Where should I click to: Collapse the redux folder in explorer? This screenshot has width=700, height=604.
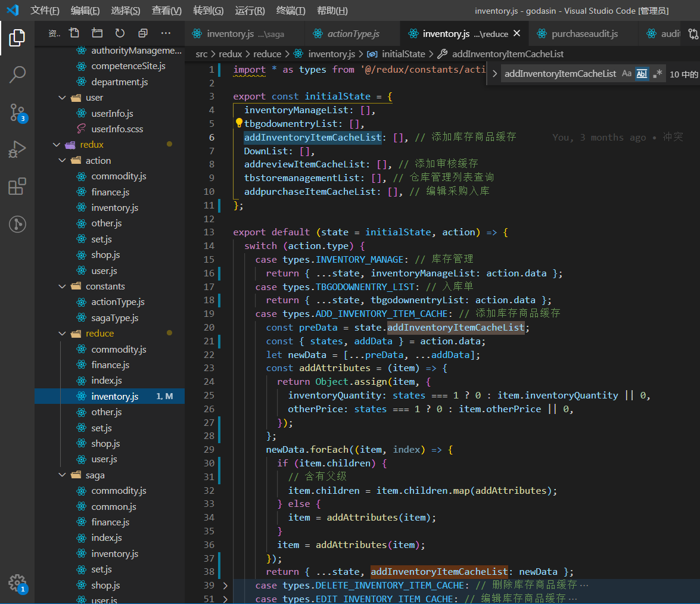tap(56, 145)
